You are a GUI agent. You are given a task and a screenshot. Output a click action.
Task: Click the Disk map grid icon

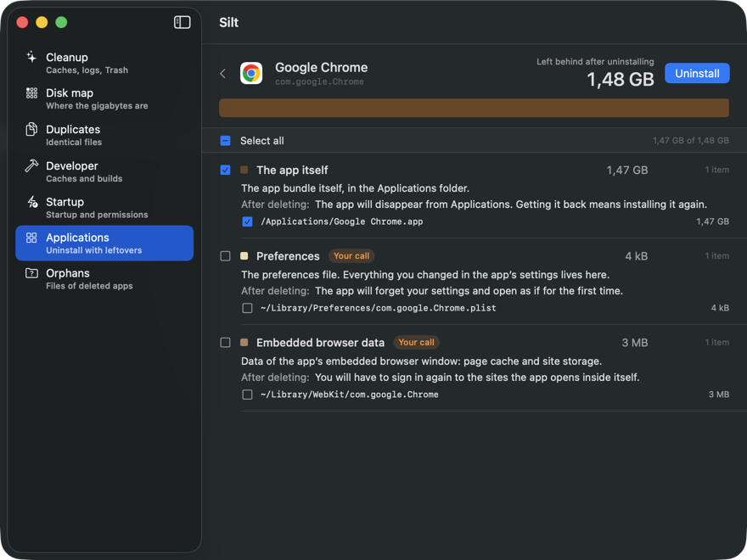click(31, 92)
